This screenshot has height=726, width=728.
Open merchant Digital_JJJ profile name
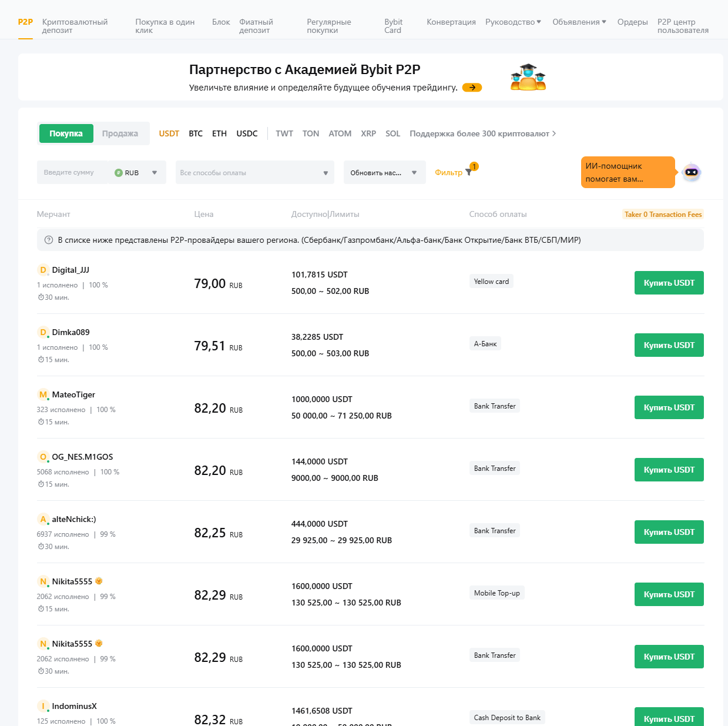click(x=71, y=270)
